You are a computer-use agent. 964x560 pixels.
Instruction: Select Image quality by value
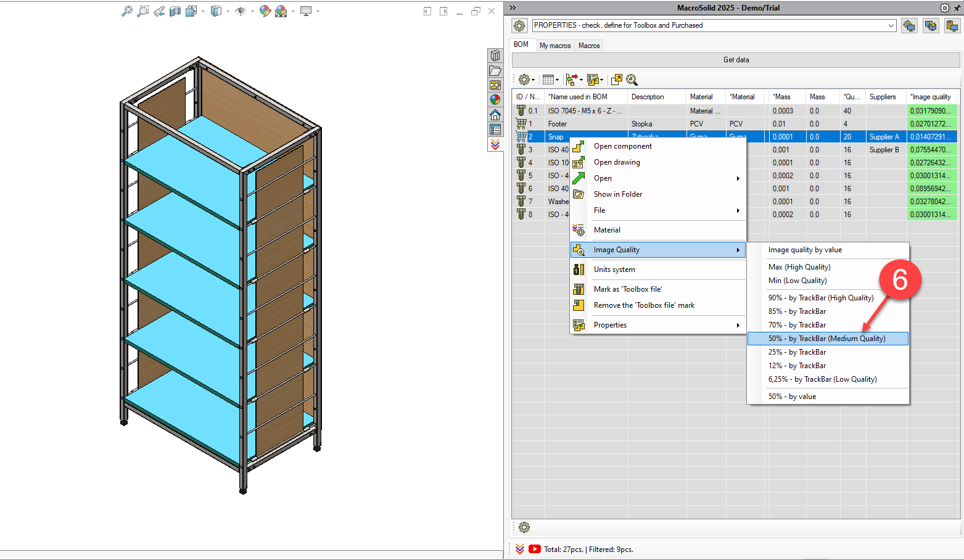pyautogui.click(x=828, y=250)
